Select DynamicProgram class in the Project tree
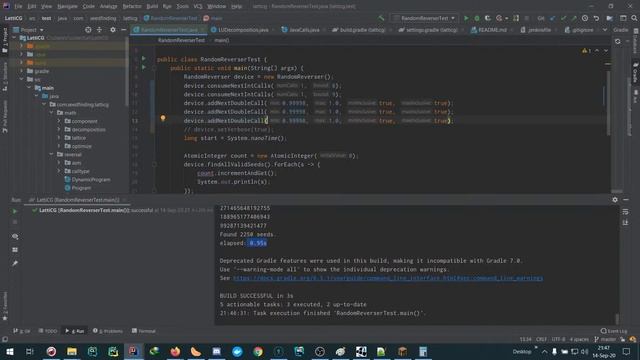This screenshot has width=640, height=360. tap(87, 180)
